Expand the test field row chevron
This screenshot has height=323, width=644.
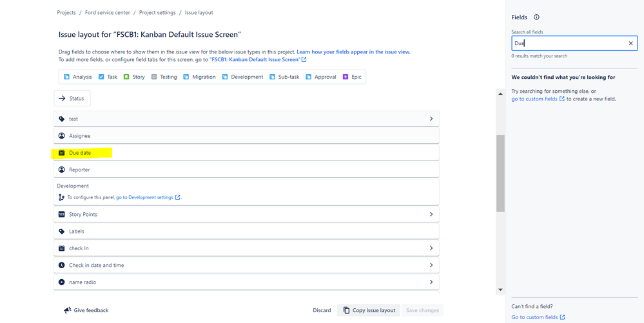(431, 119)
